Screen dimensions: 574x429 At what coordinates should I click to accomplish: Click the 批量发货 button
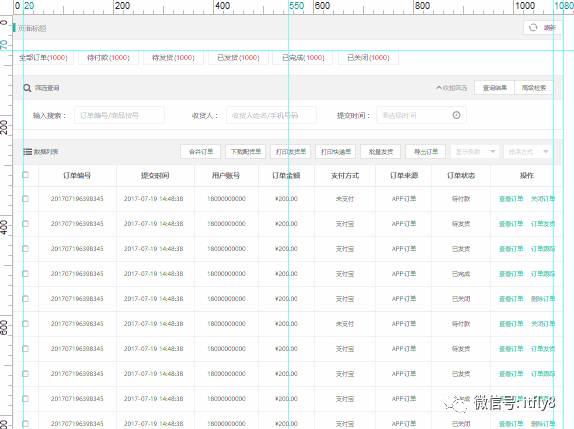click(381, 152)
